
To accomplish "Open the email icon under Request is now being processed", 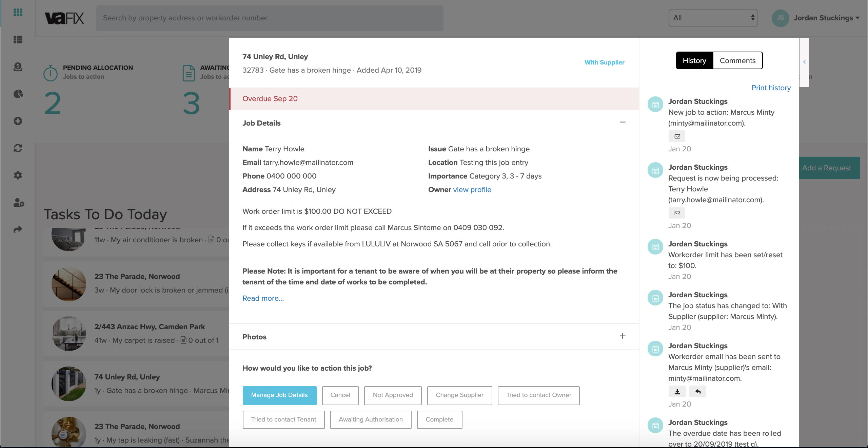I will [x=677, y=213].
